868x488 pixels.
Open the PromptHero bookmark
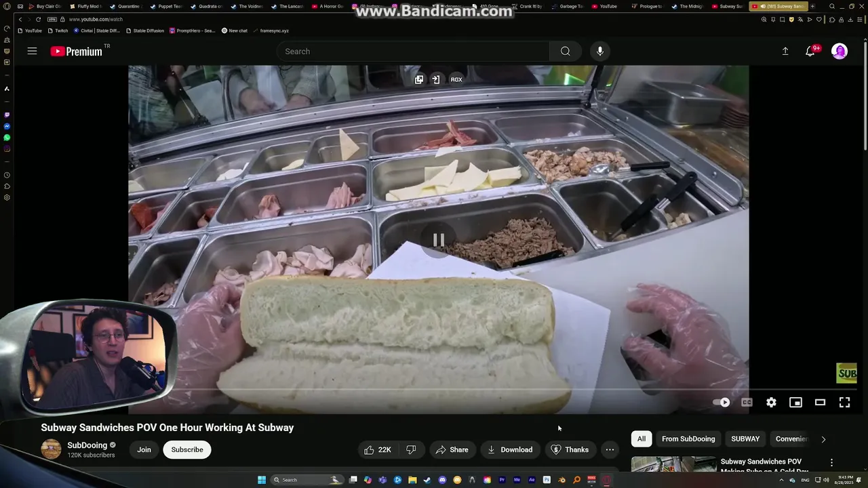click(193, 30)
